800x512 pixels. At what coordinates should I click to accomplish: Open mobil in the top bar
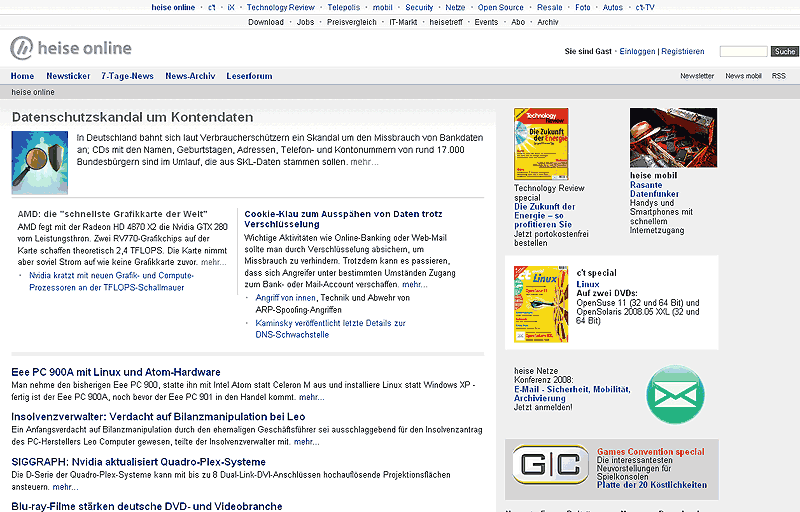[x=383, y=8]
